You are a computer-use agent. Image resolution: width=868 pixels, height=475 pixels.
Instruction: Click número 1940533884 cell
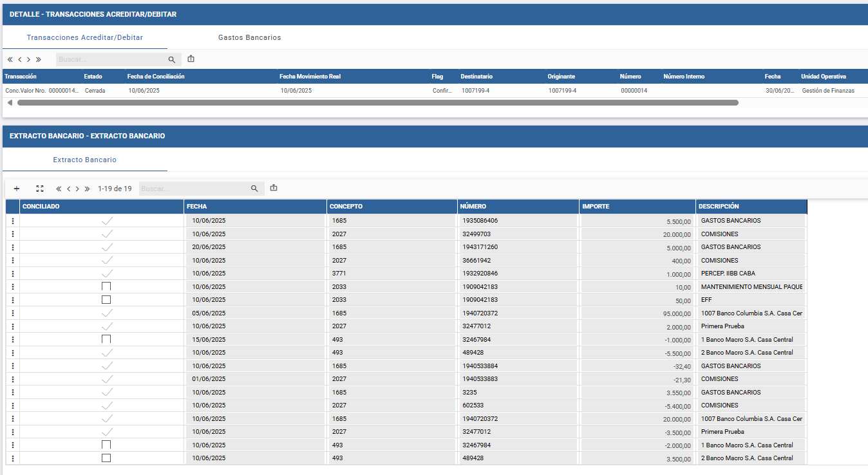518,366
